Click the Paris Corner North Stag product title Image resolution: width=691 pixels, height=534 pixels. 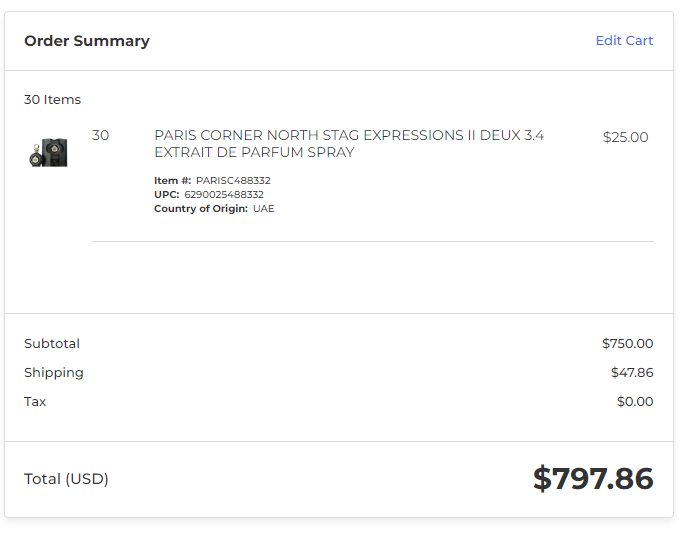(x=349, y=144)
